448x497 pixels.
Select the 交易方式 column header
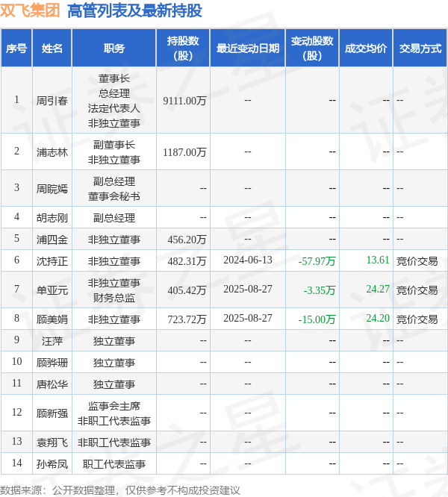[x=420, y=49]
